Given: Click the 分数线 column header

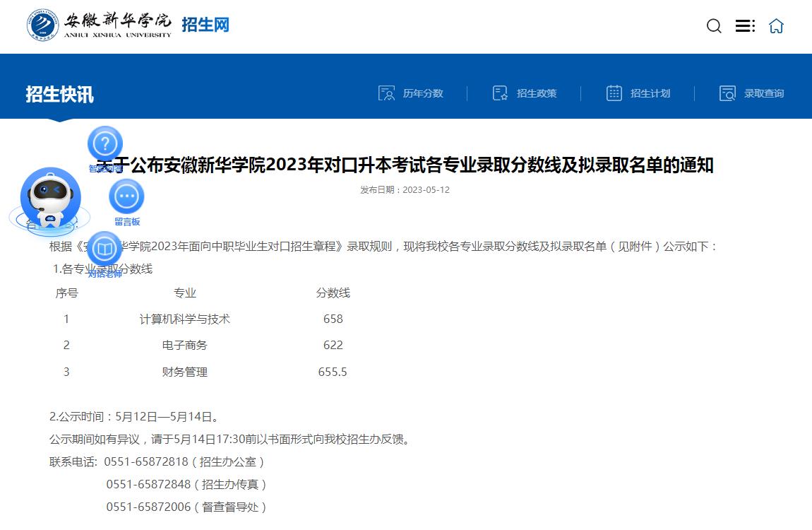Looking at the screenshot, I should pos(333,293).
